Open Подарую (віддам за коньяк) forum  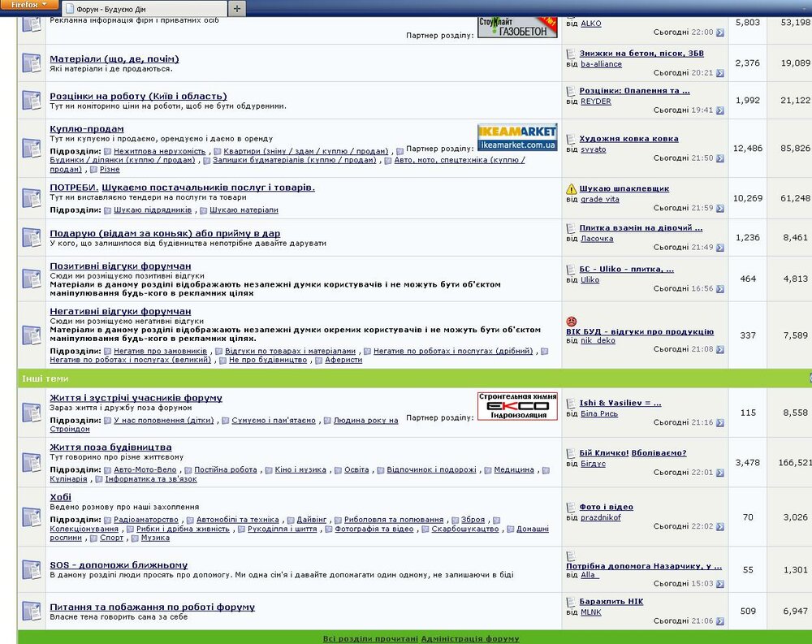click(x=165, y=233)
